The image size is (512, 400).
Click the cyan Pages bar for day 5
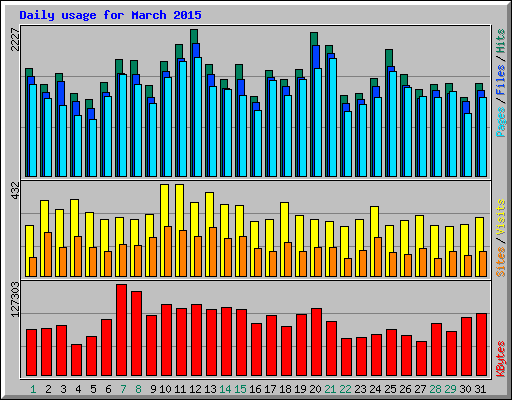click(x=93, y=148)
